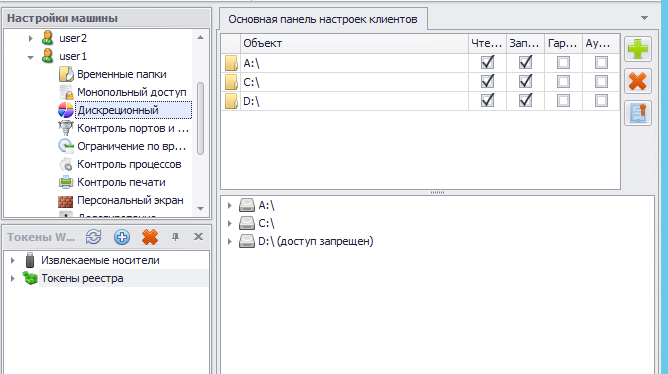This screenshot has height=374, width=668.
Task: Click the folder icon in D:\ table row
Action: click(x=231, y=101)
